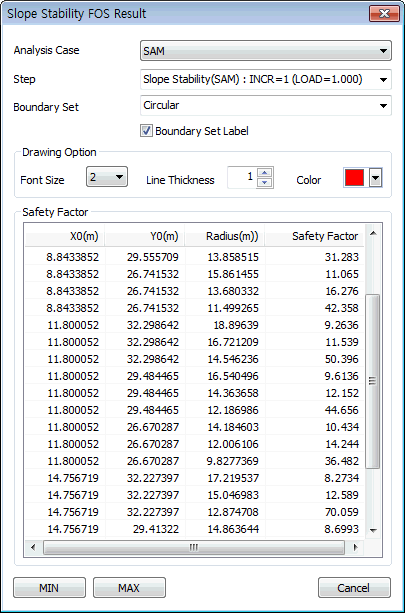Screen dimensions: 405x613
Task: Click the table's vertical scroll up arrow
Action: tap(373, 233)
